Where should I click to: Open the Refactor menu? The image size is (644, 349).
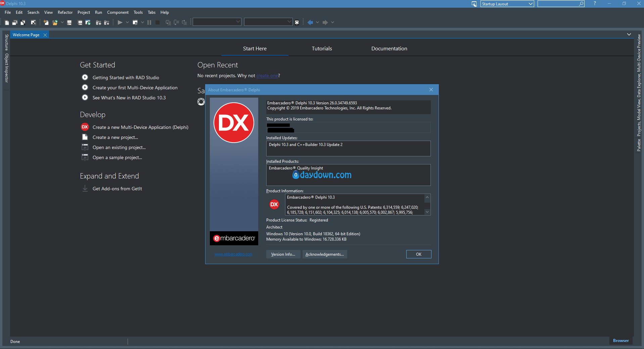tap(65, 12)
